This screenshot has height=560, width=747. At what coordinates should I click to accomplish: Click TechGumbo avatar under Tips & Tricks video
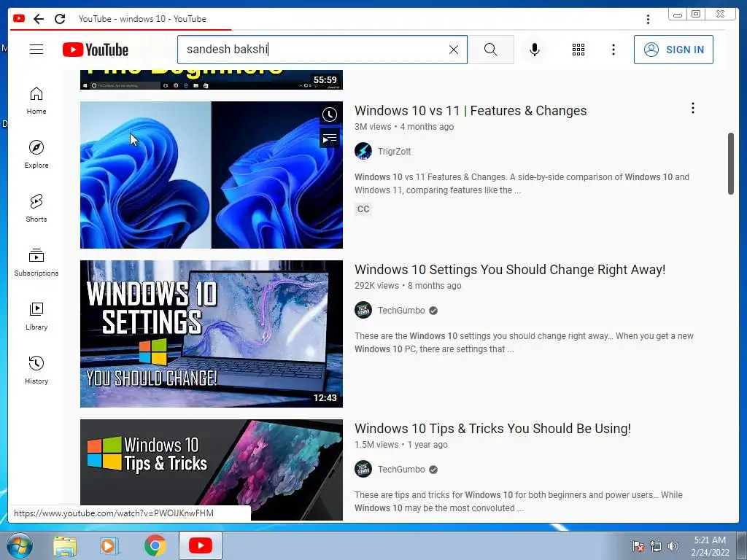363,470
